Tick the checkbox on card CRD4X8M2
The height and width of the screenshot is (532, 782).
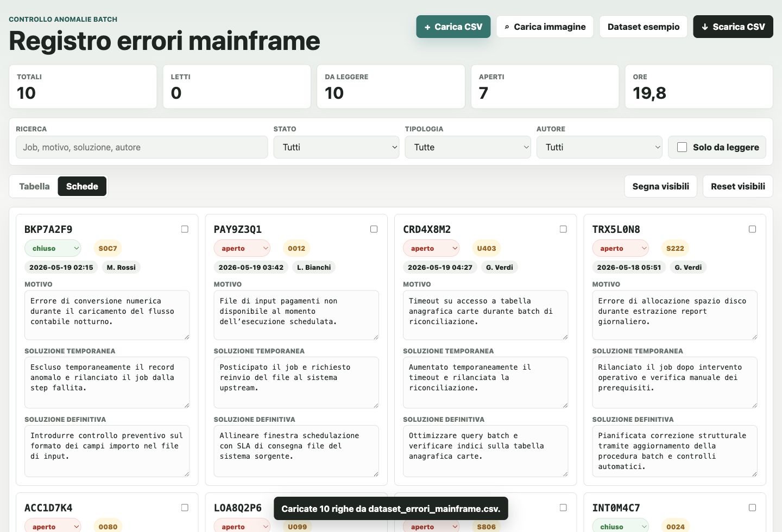click(x=563, y=229)
